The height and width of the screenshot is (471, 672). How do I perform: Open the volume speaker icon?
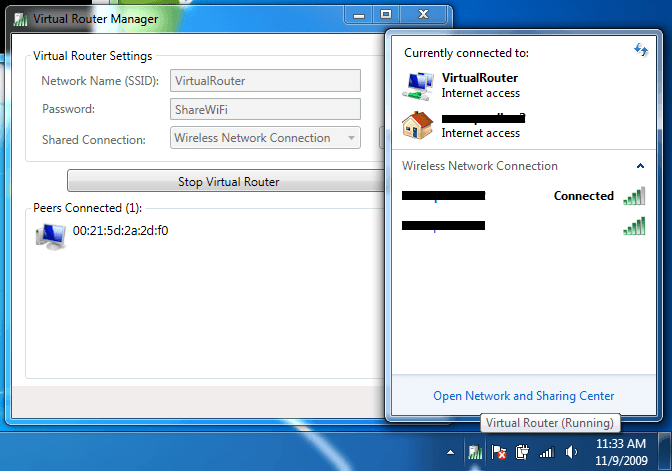(x=570, y=452)
